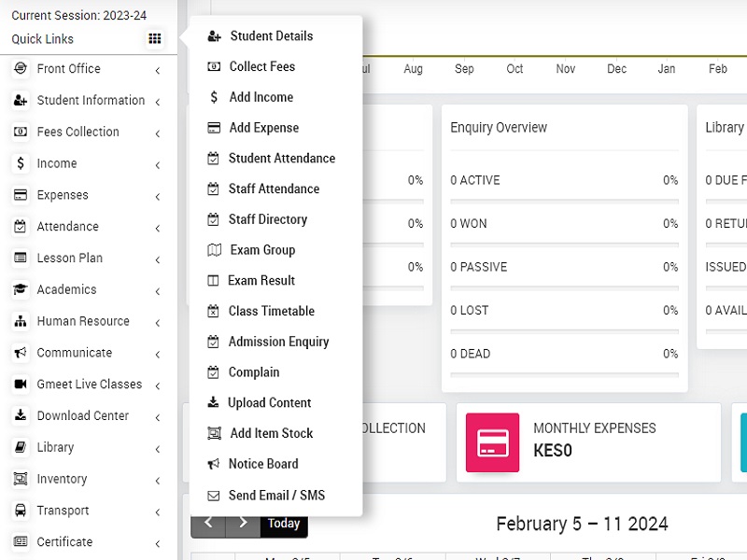Click the Human Resource sidebar icon
This screenshot has height=560, width=747.
coord(20,321)
